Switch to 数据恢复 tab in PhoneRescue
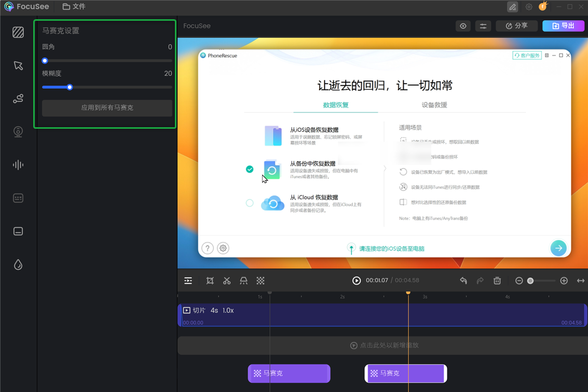The height and width of the screenshot is (392, 588). [336, 105]
